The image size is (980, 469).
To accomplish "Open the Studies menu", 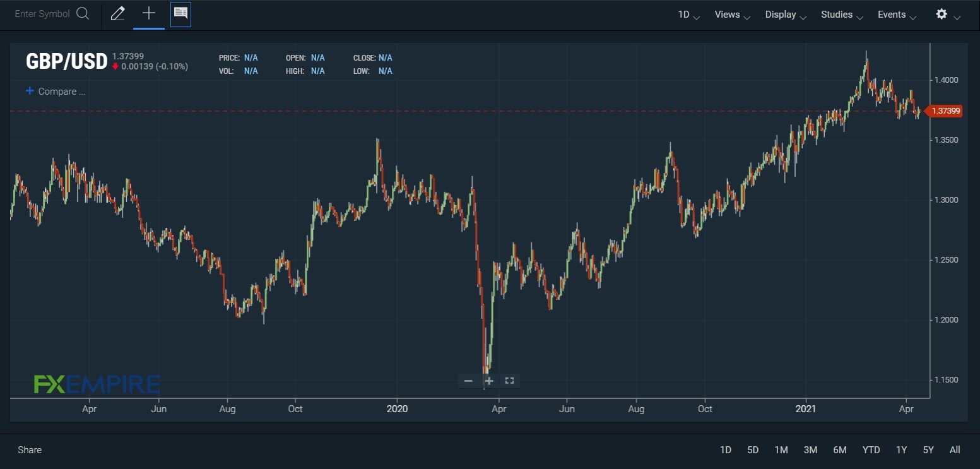I will coord(842,15).
